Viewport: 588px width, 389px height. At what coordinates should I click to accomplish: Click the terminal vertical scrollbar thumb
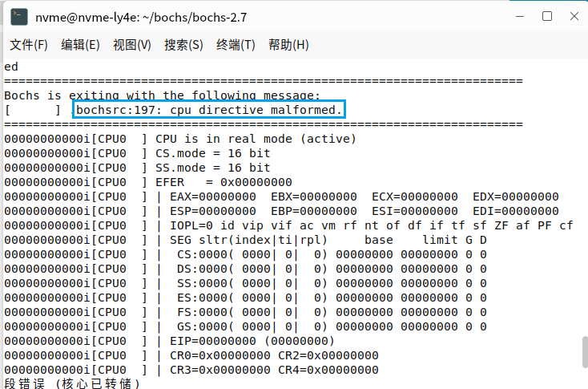[585, 352]
